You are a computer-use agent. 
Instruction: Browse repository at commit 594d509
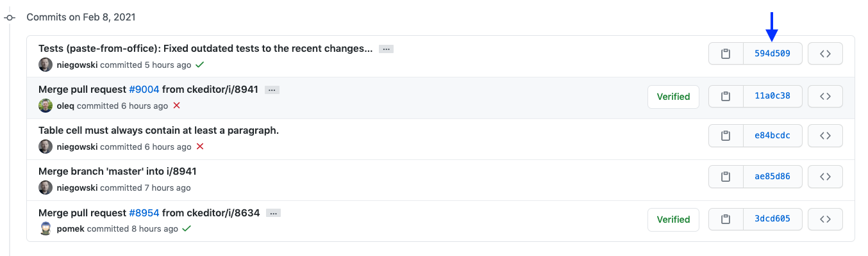pos(825,54)
